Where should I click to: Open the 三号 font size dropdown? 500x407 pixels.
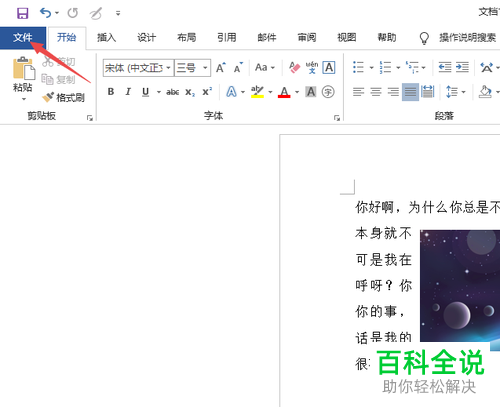point(205,68)
